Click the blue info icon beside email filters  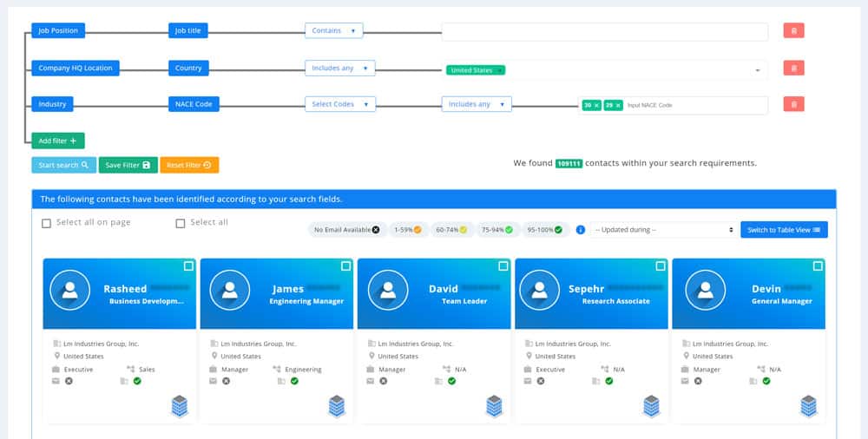[x=581, y=230]
